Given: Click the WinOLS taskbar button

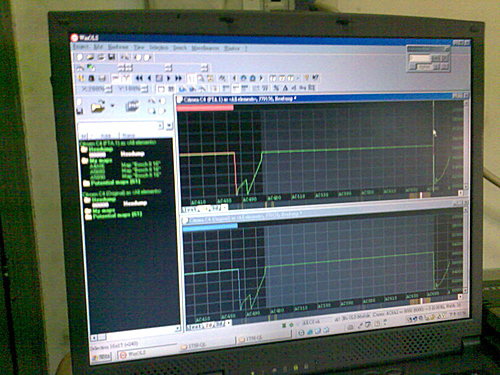Looking at the screenshot, I should 133,354.
